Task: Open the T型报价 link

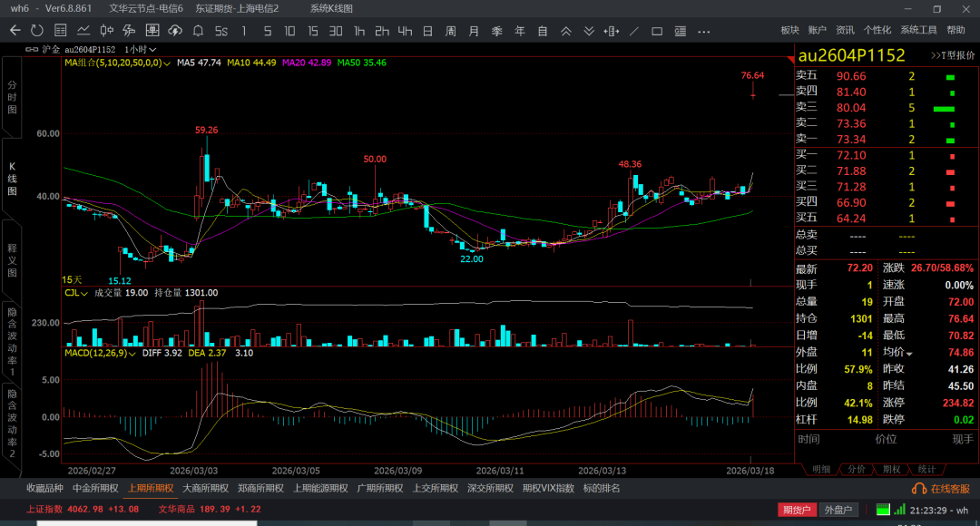Action: [953, 55]
